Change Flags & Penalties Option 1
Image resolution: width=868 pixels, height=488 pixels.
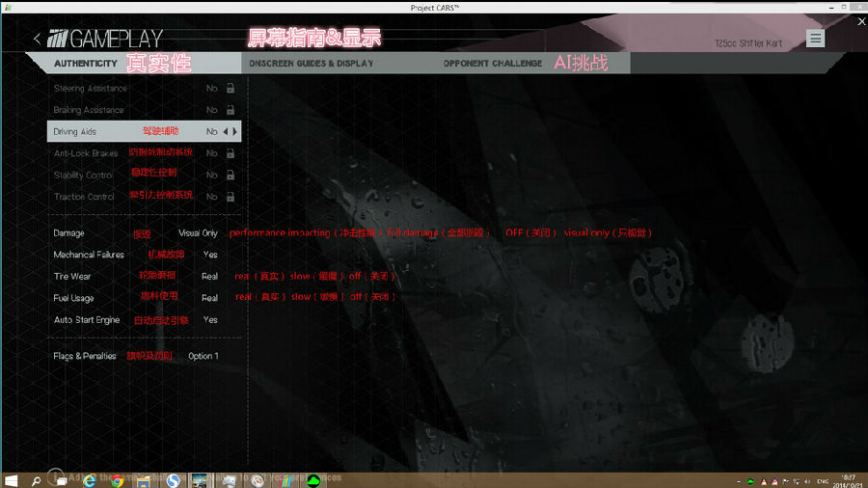click(203, 356)
